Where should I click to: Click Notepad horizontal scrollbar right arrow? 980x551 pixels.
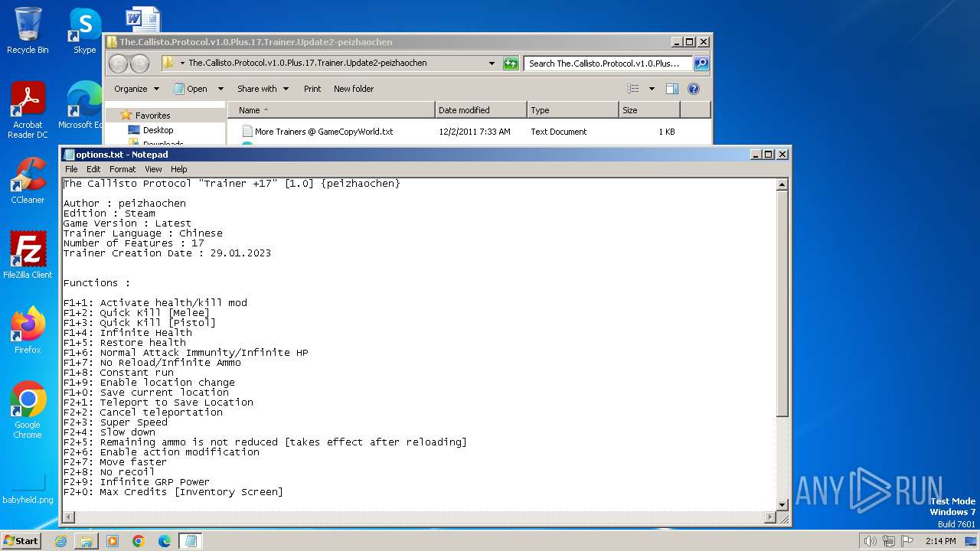pos(770,518)
